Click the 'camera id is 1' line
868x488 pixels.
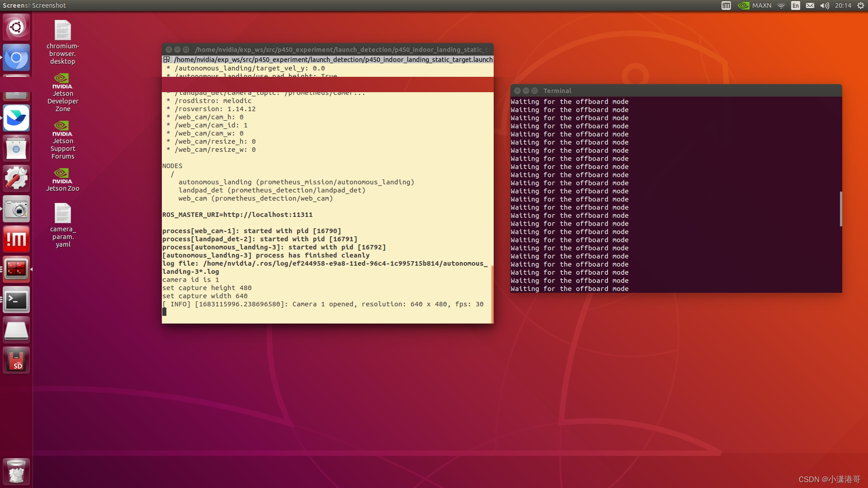191,280
